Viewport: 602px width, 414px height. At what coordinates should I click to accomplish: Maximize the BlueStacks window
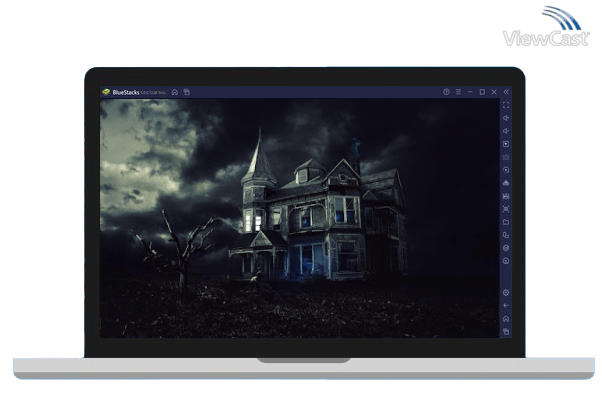(482, 92)
